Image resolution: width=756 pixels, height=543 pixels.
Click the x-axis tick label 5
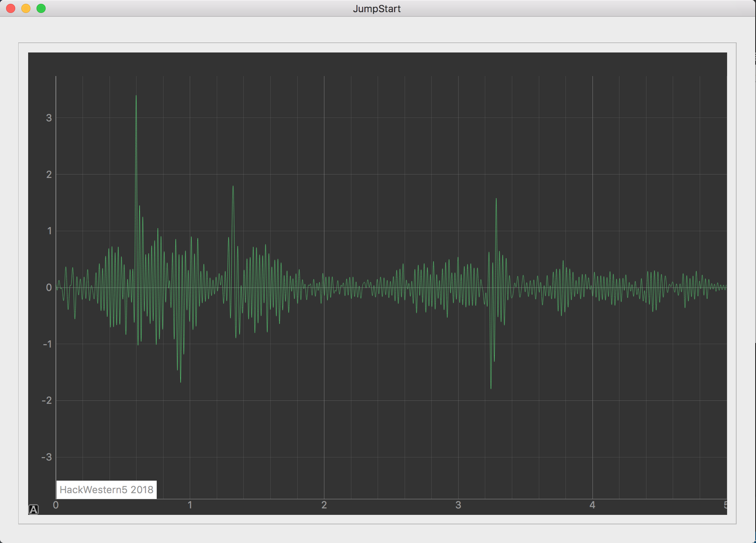click(x=725, y=505)
